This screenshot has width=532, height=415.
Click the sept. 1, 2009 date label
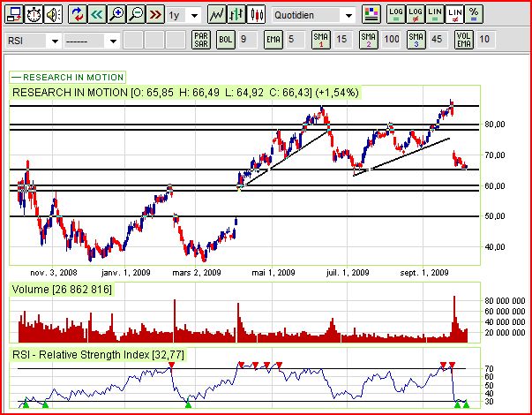click(x=424, y=273)
